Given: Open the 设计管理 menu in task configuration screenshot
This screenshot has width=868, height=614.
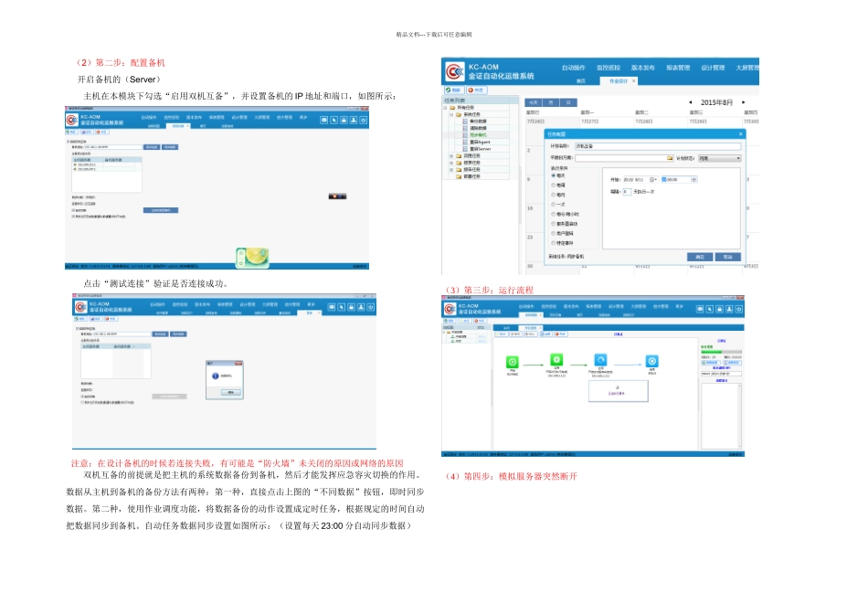Looking at the screenshot, I should click(713, 68).
